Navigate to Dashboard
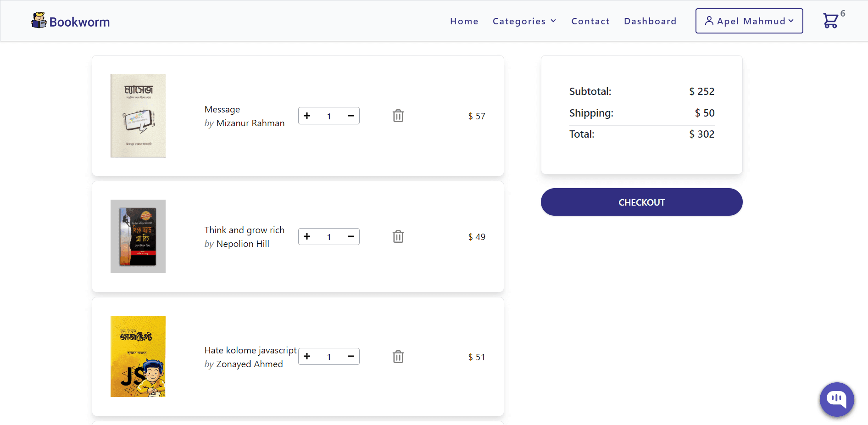 point(650,21)
